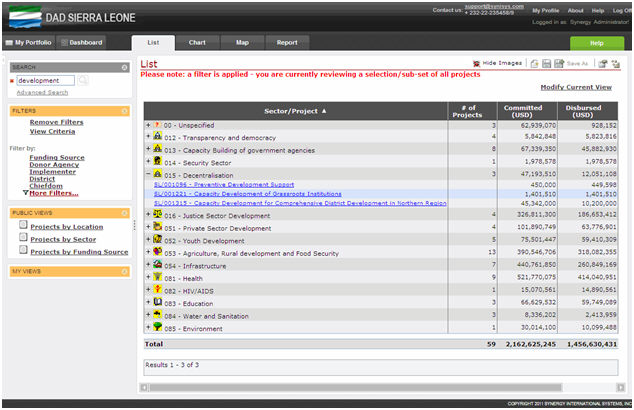Click the last toolbar icon at far right
The width and height of the screenshot is (634, 410).
(615, 63)
